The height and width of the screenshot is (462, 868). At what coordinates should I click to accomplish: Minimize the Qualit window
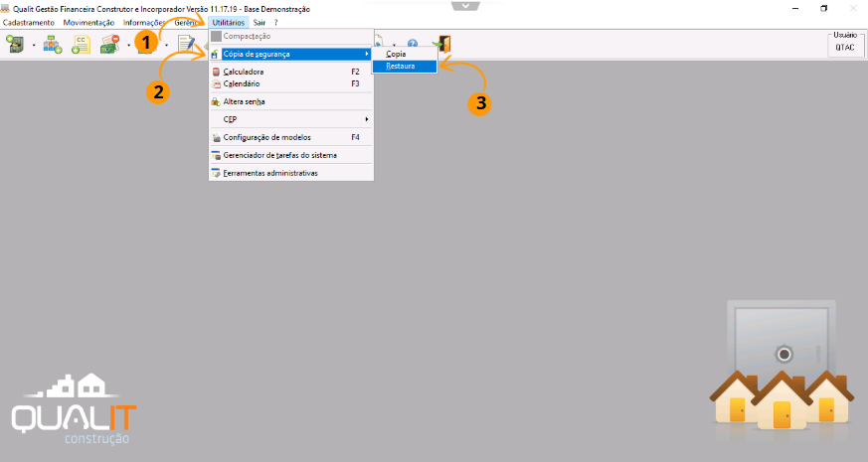click(795, 8)
